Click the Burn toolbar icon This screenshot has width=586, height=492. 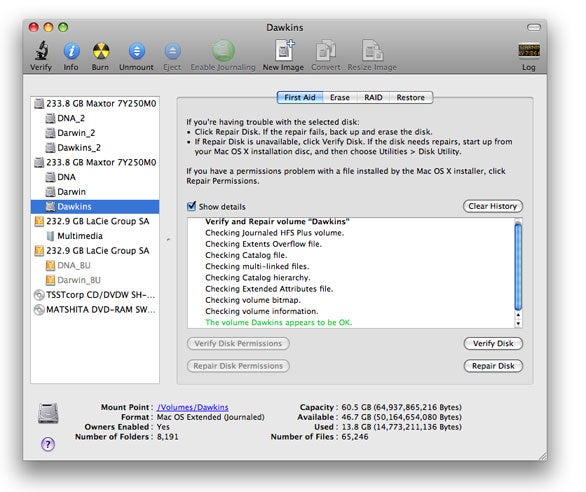click(x=101, y=51)
